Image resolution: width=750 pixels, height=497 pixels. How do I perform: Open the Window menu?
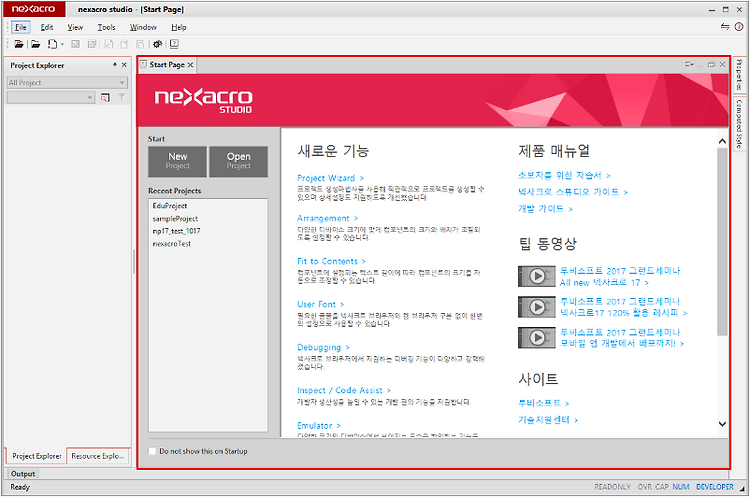(143, 27)
